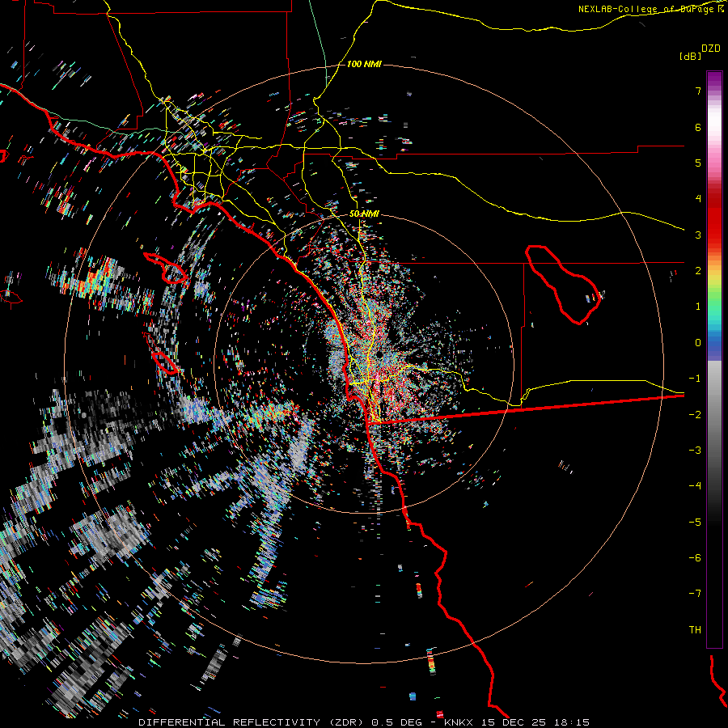This screenshot has height=728, width=728.
Task: Click the [dB] units label
Action: [x=690, y=56]
